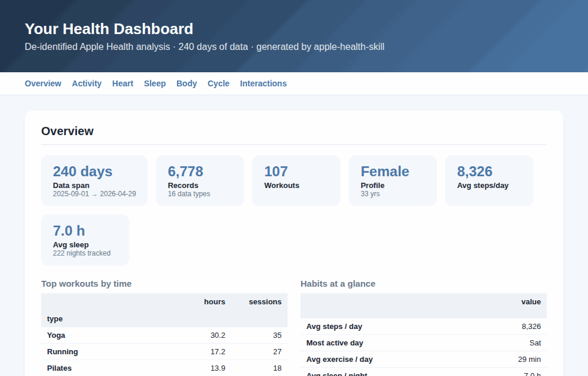The image size is (588, 376).
Task: Jump to the Heart section
Action: 123,83
